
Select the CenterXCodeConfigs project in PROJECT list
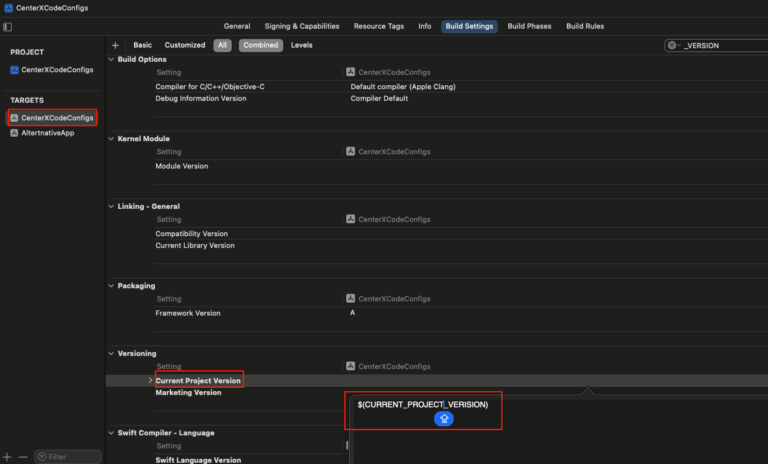[52, 70]
